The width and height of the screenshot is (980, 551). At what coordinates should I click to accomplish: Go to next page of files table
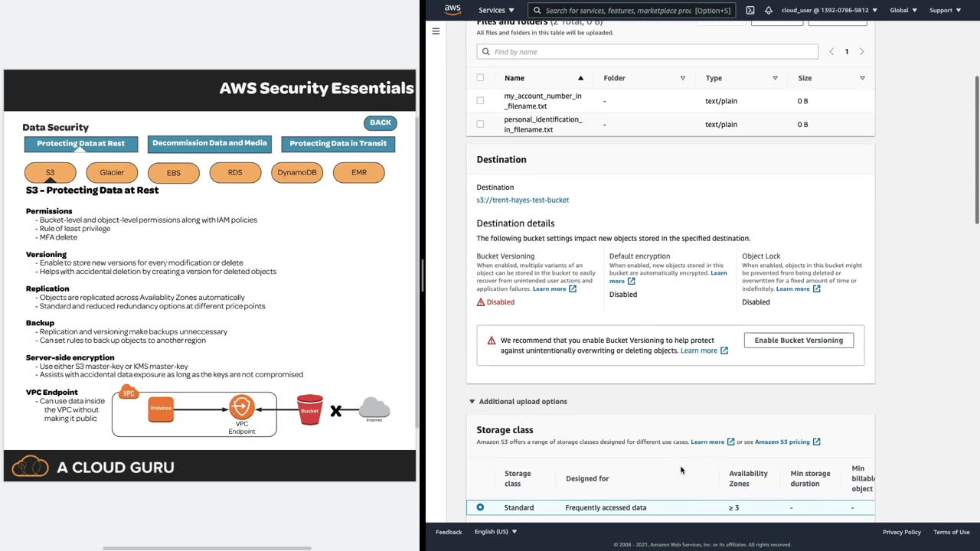pos(861,51)
